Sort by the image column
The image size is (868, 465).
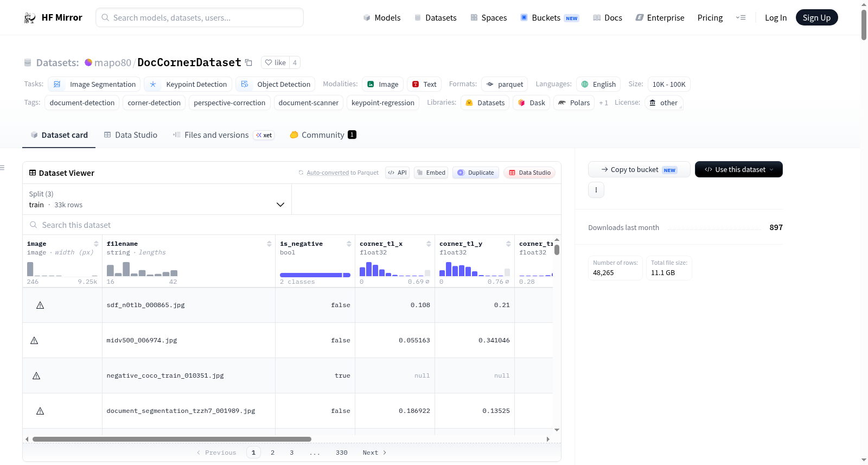click(x=96, y=244)
